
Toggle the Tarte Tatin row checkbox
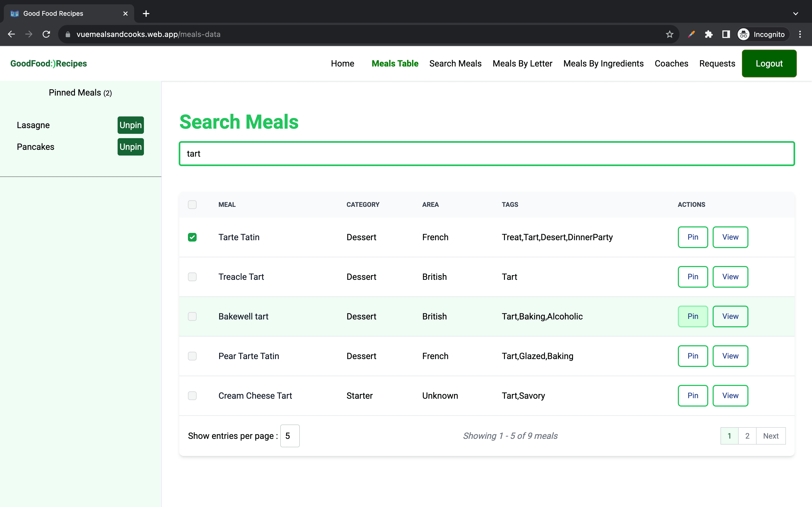coord(192,237)
